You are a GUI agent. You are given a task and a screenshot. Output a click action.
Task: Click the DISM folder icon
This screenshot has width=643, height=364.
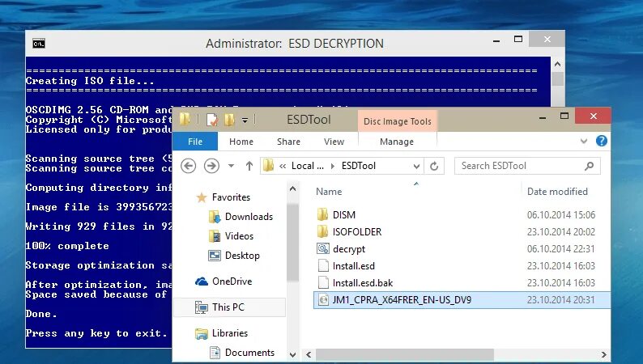(323, 214)
